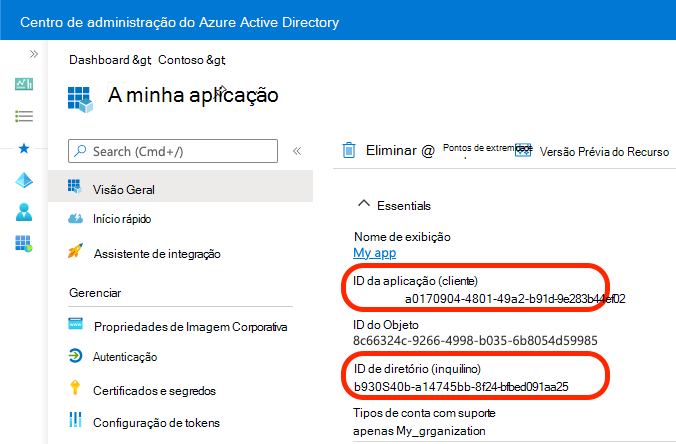This screenshot has width=676, height=444.
Task: Click the Favorites star icon
Action: (24, 148)
